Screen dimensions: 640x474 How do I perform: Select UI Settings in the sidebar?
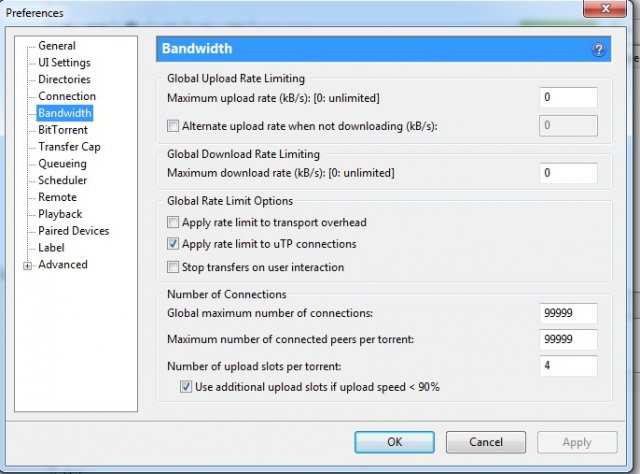[64, 63]
